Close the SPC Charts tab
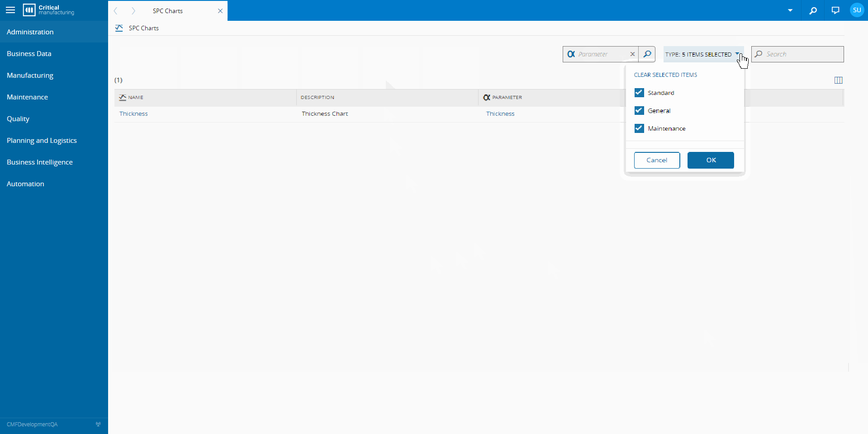The height and width of the screenshot is (434, 868). [220, 11]
